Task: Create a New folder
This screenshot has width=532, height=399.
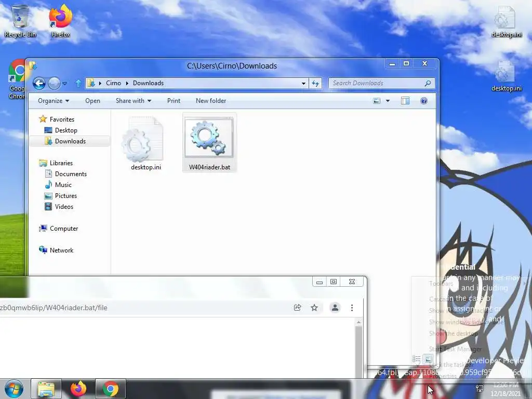Action: 211,101
